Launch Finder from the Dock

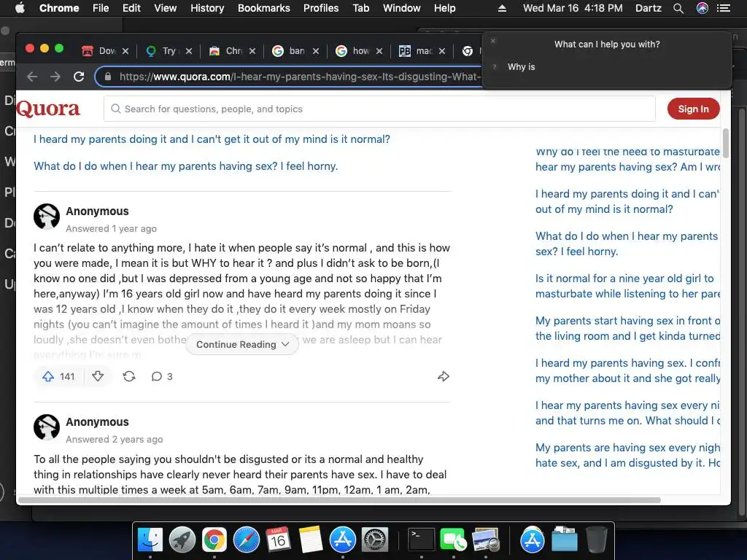(150, 540)
